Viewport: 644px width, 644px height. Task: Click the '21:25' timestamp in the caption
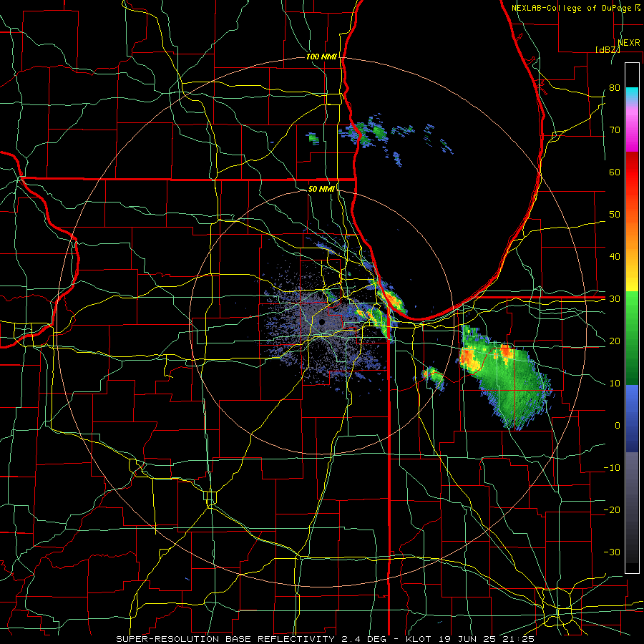coord(517,639)
